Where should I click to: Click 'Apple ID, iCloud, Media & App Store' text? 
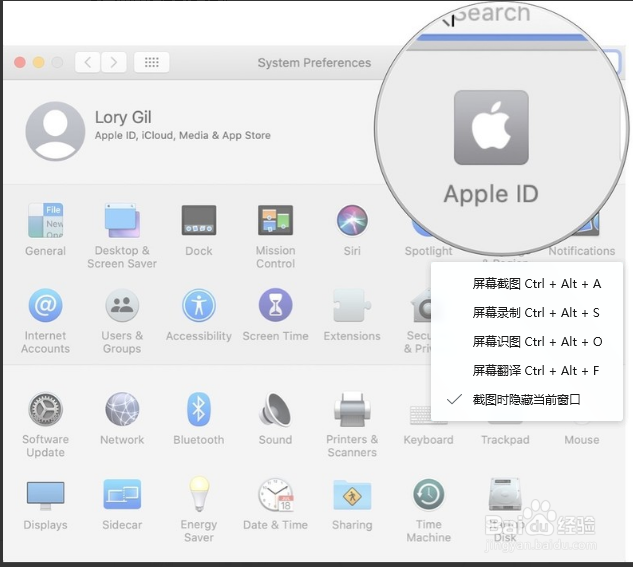pyautogui.click(x=183, y=135)
